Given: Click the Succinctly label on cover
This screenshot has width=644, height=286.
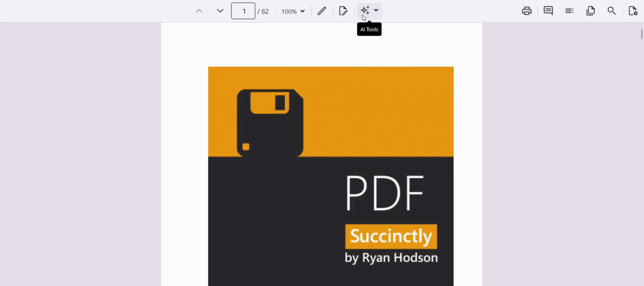Looking at the screenshot, I should point(391,237).
